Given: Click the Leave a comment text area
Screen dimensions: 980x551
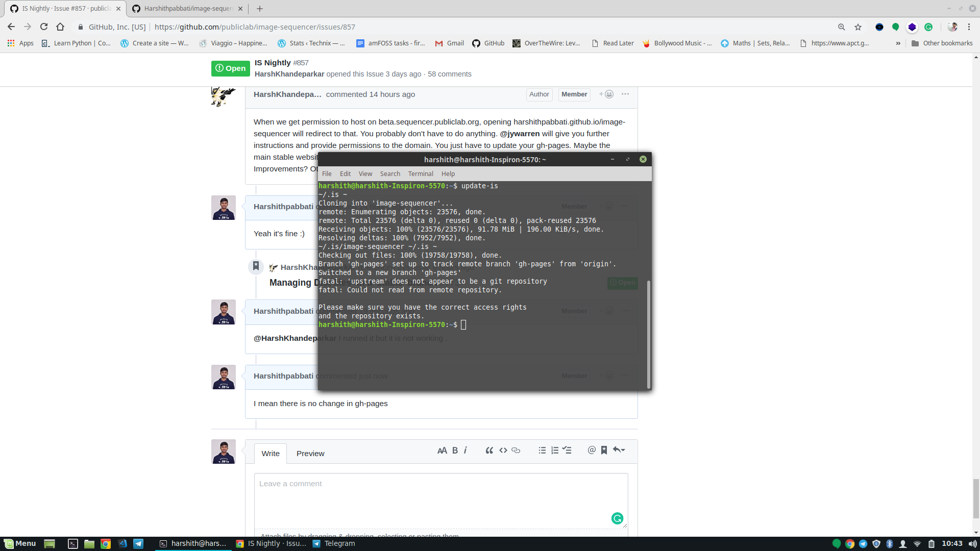Looking at the screenshot, I should 441,501.
